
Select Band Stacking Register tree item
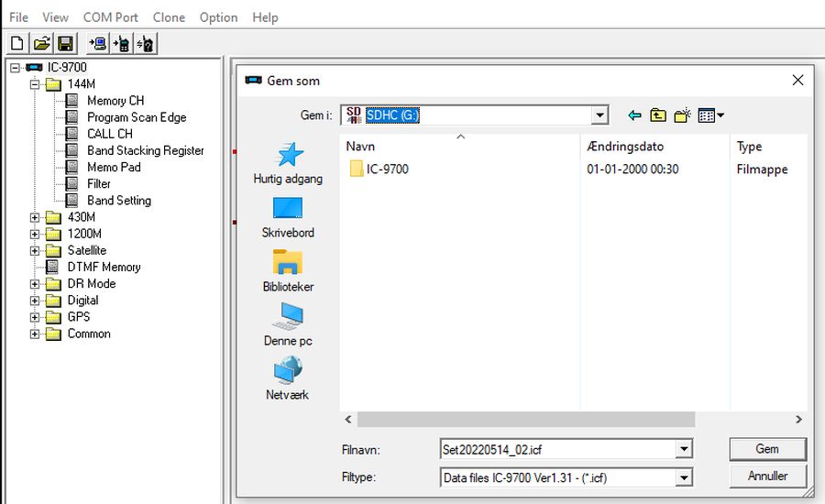(145, 150)
